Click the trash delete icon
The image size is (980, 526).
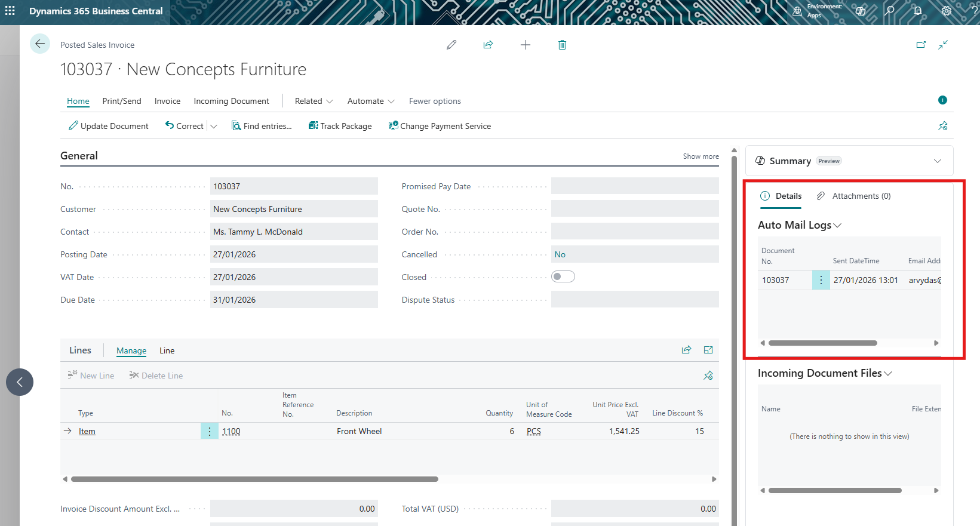click(x=562, y=45)
